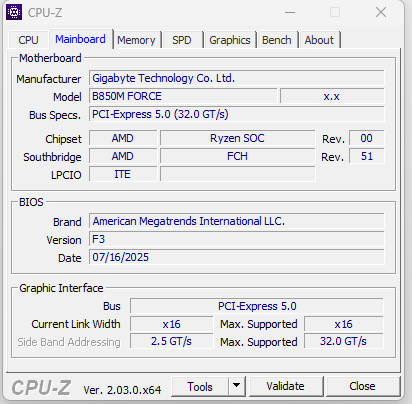The image size is (412, 404).
Task: Switch to the Graphics tab
Action: [x=230, y=40]
